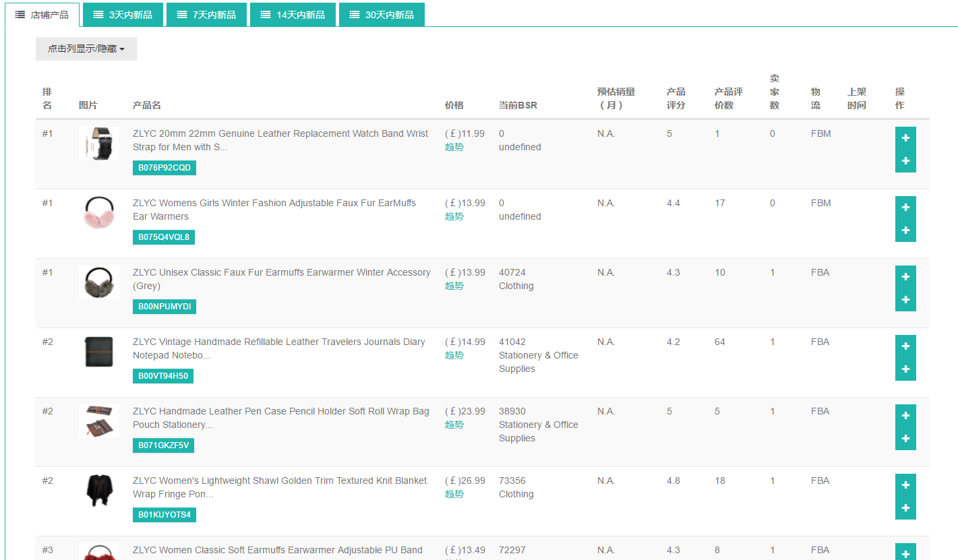
Task: Click BSR value 40724 Clothing
Action: 516,279
